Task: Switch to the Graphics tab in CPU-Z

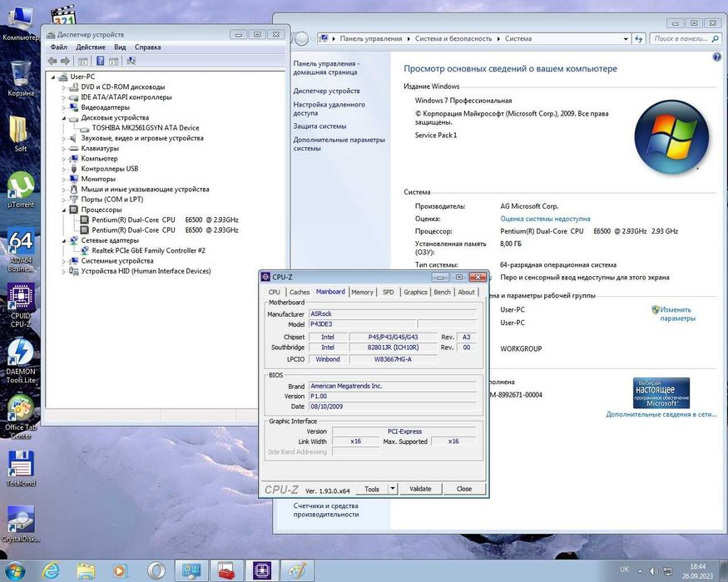Action: (415, 292)
